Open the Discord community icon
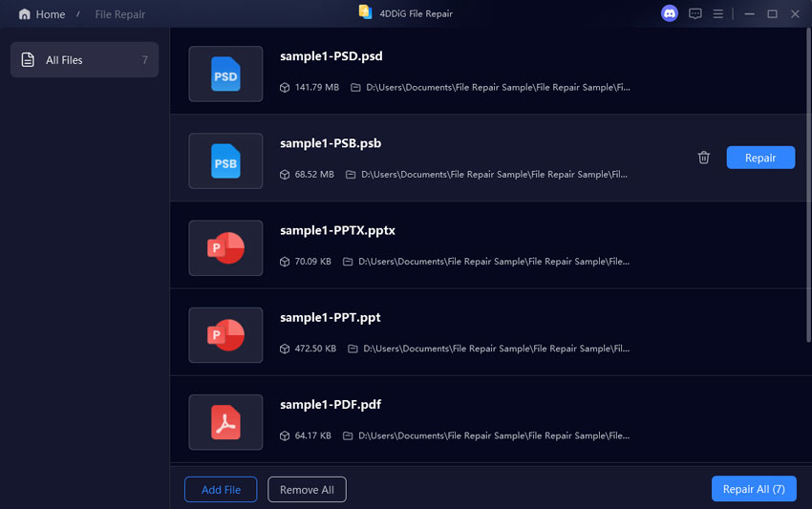Screen dimensions: 812x509 (669, 13)
